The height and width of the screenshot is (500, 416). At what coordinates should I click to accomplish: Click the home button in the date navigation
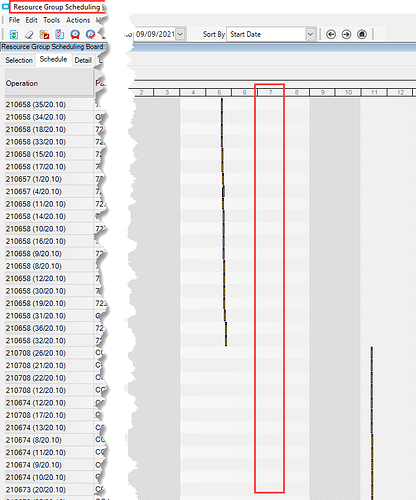click(x=362, y=34)
